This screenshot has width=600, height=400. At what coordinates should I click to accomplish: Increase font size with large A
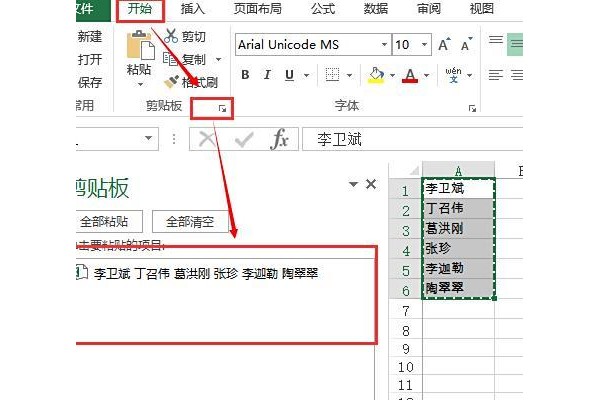coord(444,44)
